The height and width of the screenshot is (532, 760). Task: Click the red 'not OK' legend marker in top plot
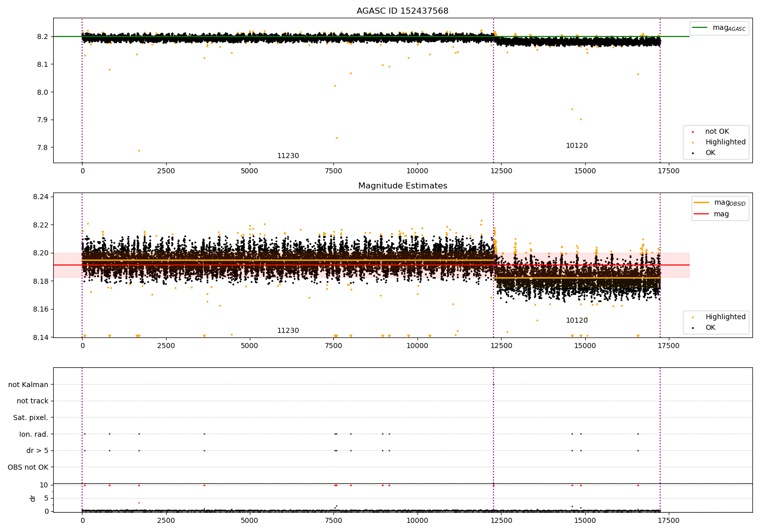coord(693,132)
